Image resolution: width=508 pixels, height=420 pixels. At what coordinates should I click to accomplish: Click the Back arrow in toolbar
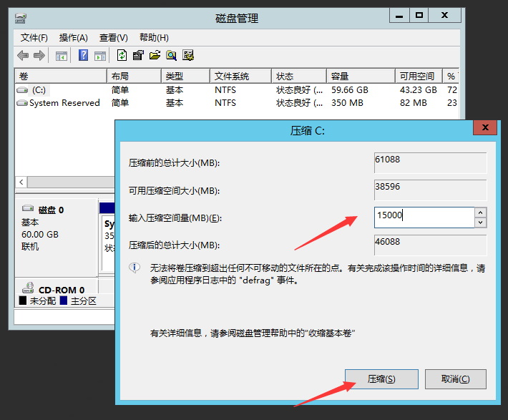coord(23,56)
